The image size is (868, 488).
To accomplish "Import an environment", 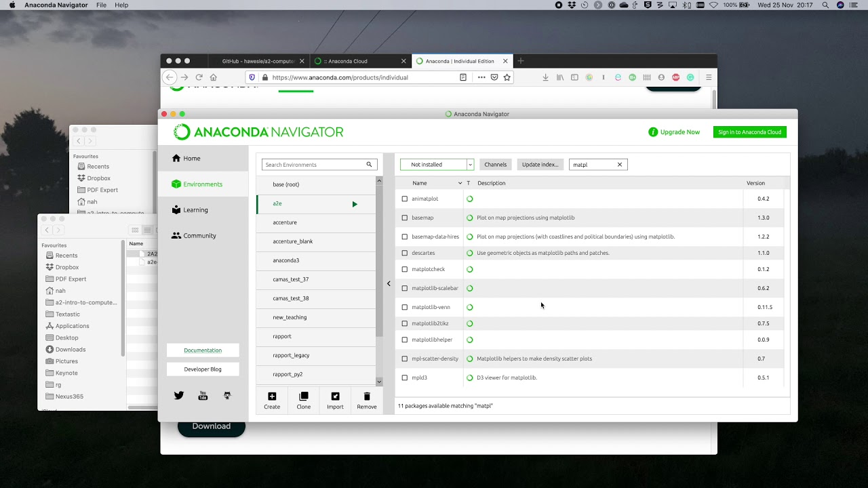I will [x=335, y=401].
